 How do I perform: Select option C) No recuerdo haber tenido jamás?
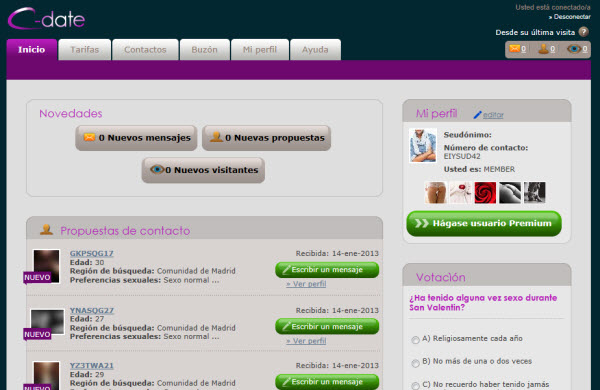coord(415,385)
